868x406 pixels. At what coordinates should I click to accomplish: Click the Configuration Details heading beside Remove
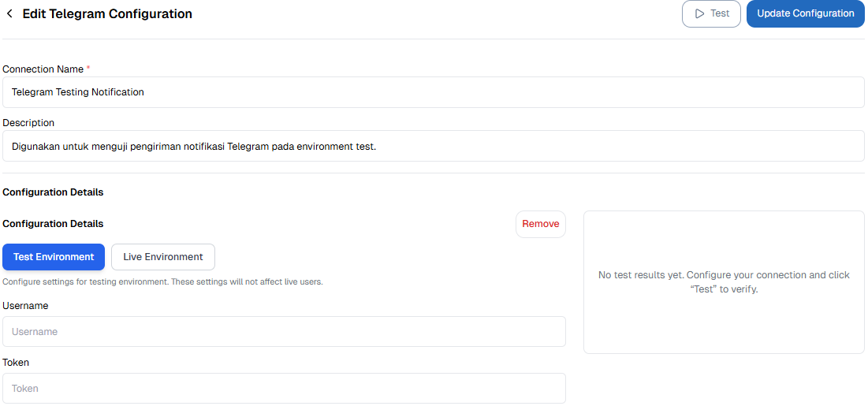[x=53, y=224]
